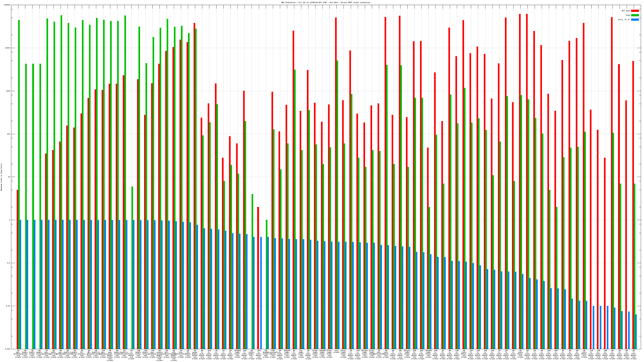Click the bl.spamcop.net origin x-axis label

[82, 354]
